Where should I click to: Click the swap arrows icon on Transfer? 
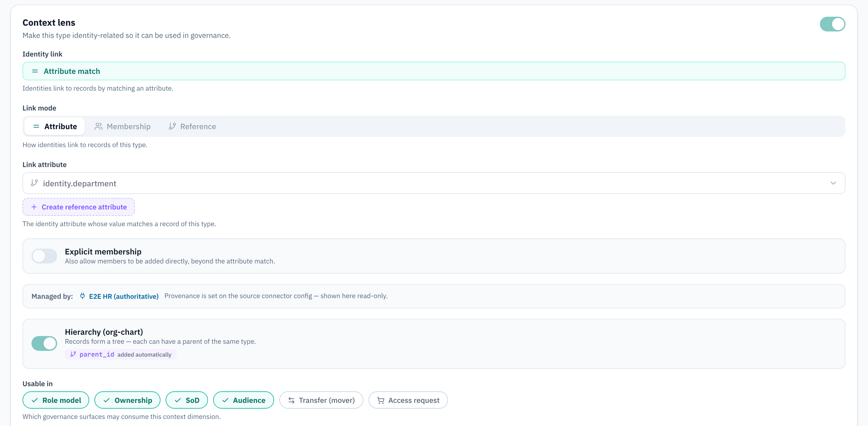coord(291,400)
